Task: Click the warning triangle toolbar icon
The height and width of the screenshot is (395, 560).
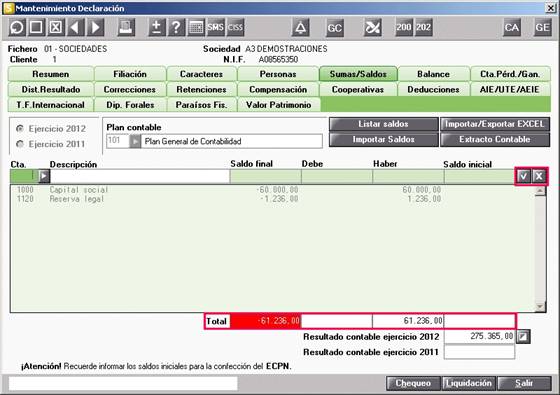Action: click(x=300, y=28)
